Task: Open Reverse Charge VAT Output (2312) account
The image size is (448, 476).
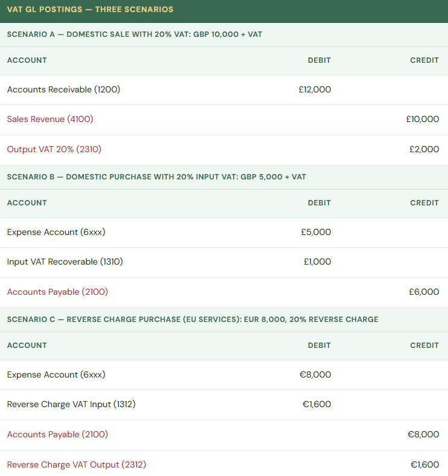Action: point(77,465)
